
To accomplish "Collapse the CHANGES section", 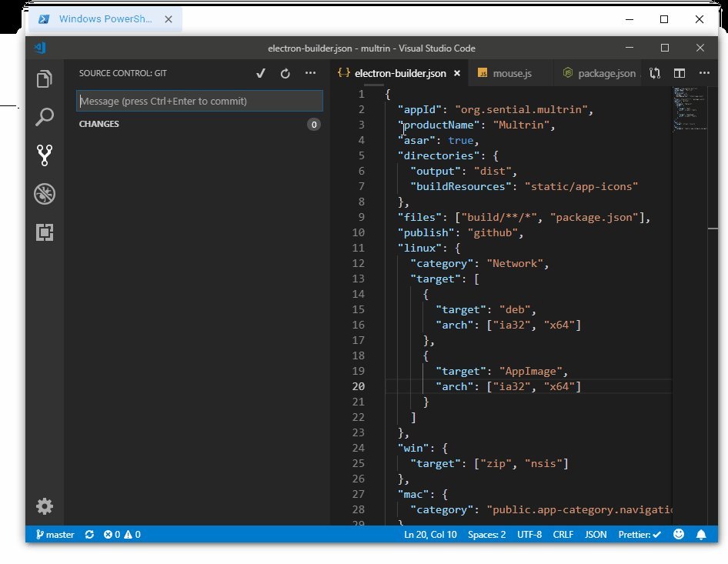I will 99,124.
